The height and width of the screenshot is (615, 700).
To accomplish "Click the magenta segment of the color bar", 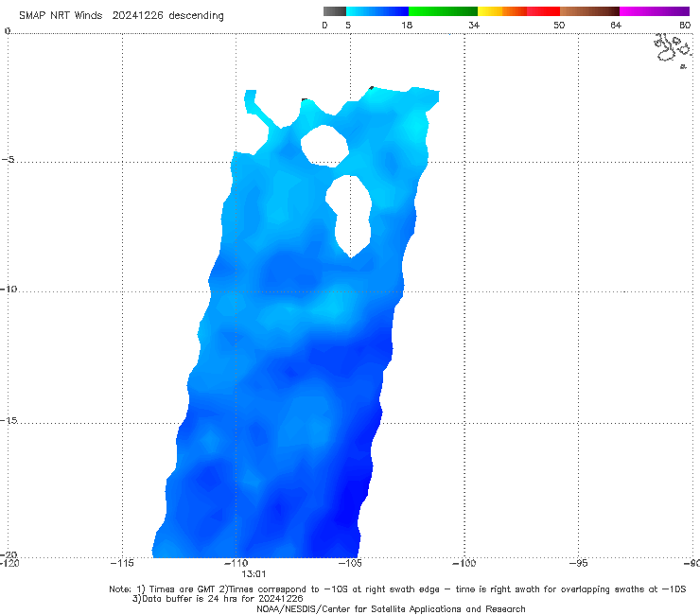I will tap(655, 11).
